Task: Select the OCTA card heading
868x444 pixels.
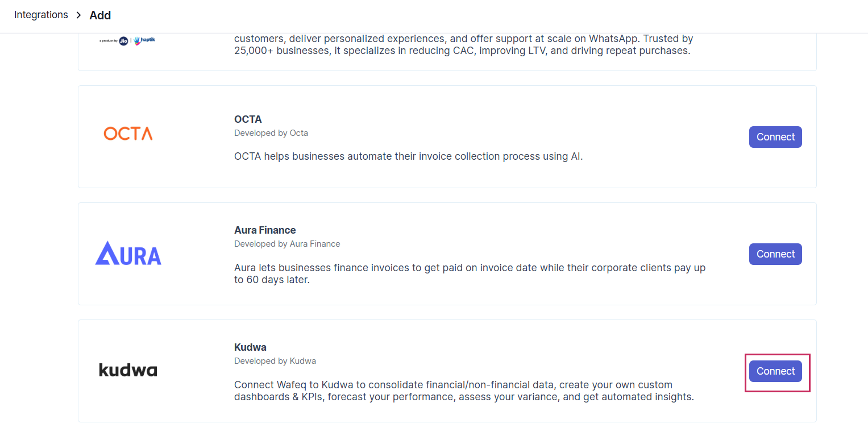Action: 248,119
